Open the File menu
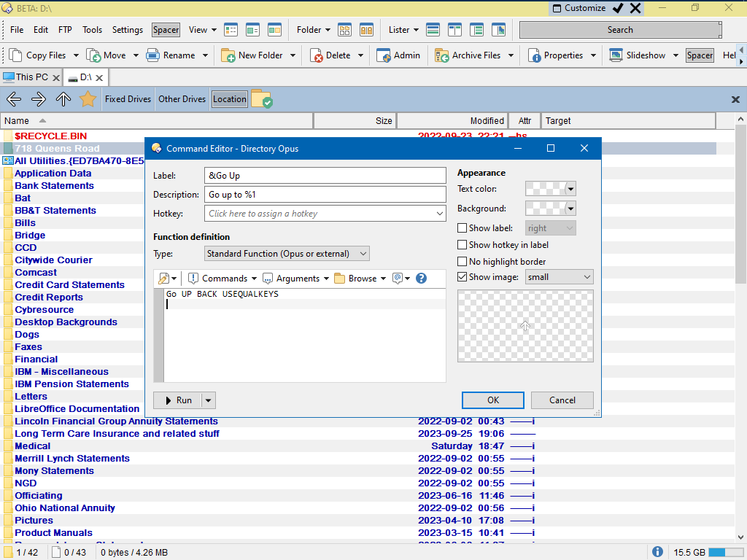 point(17,30)
